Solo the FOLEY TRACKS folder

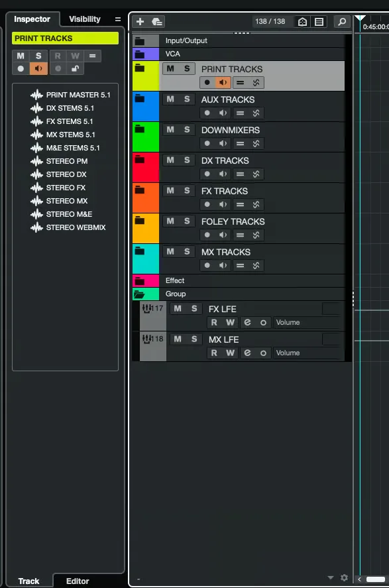coord(187,221)
